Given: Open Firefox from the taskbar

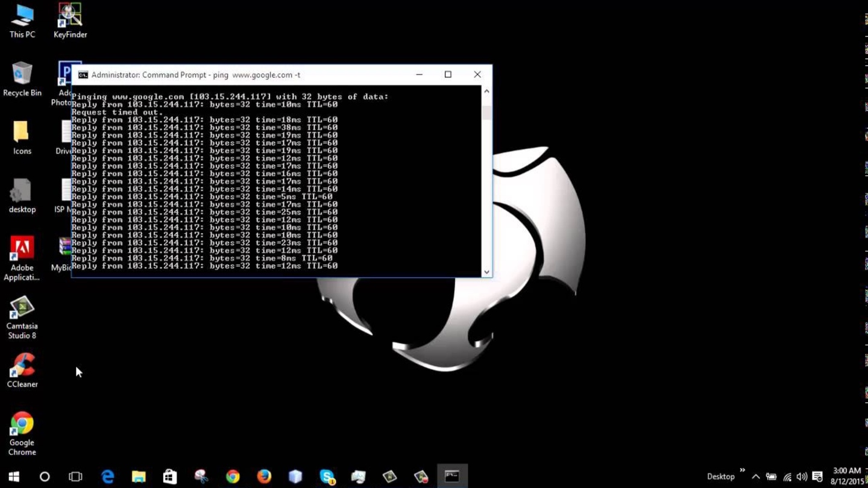Looking at the screenshot, I should click(x=264, y=477).
